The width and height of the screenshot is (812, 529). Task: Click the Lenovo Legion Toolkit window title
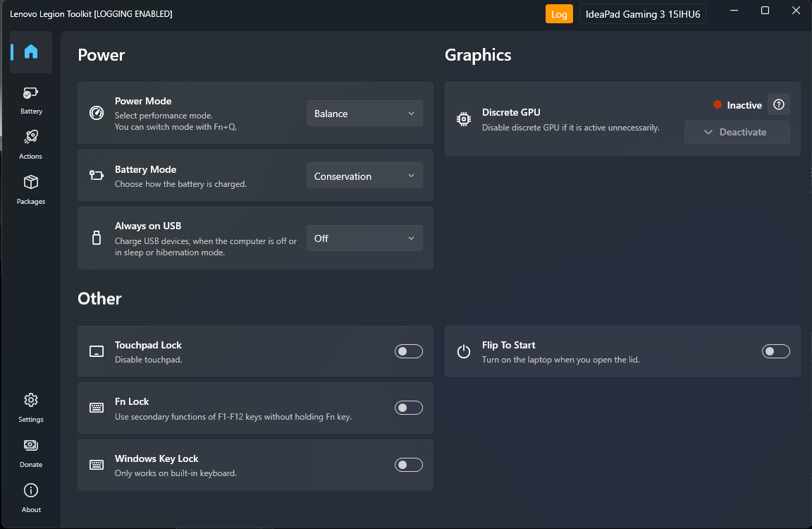(91, 14)
